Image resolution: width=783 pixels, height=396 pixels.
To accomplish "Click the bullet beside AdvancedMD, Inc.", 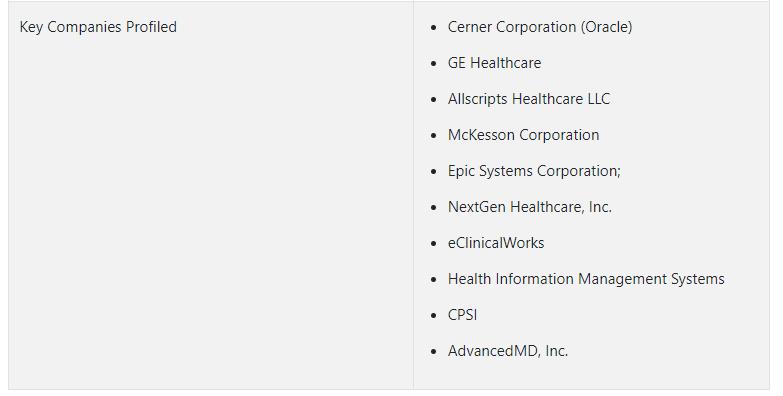I will coord(433,352).
